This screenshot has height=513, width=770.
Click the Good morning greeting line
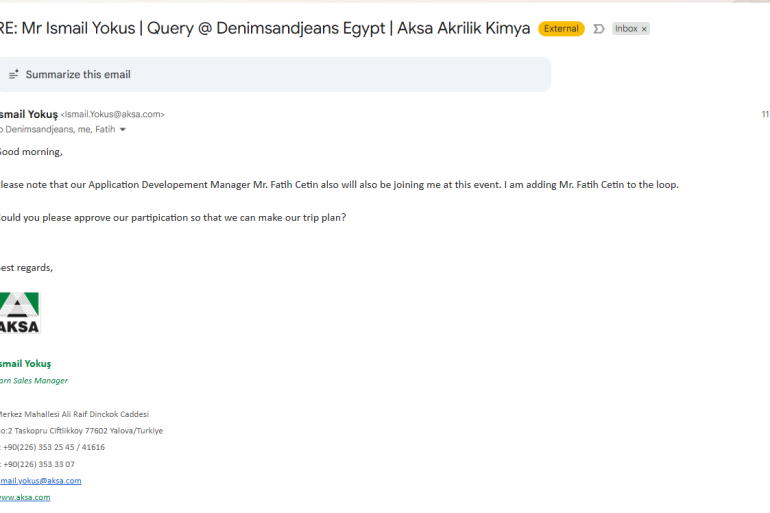(31, 152)
